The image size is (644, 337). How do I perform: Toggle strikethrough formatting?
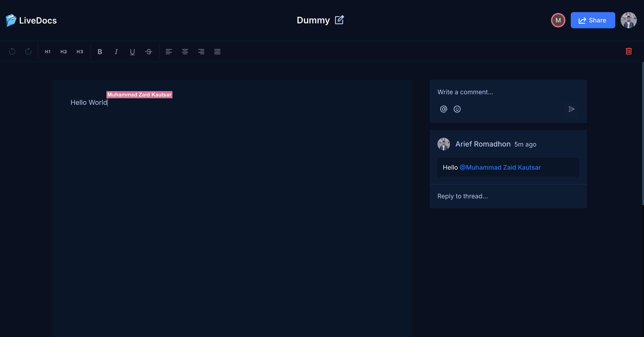coord(148,51)
